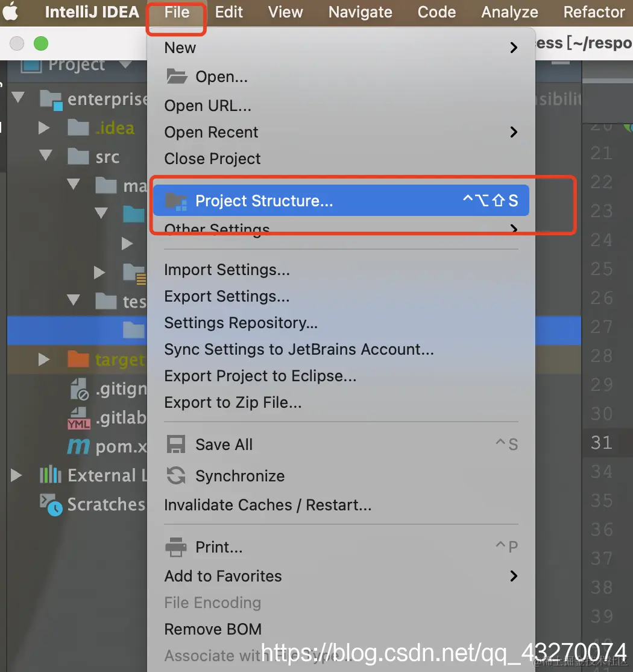Open the Code menu

pos(436,12)
